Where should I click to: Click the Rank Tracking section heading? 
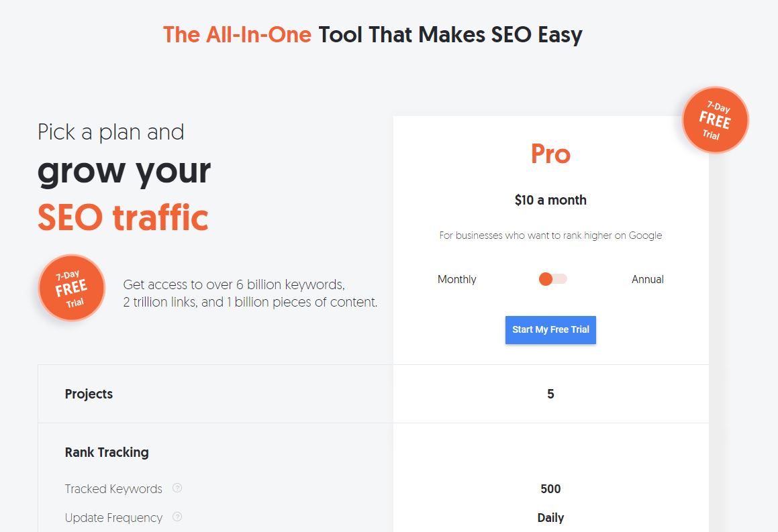pos(107,452)
